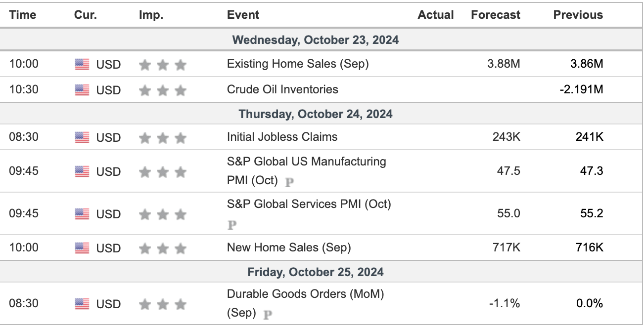Click the Time column header
This screenshot has height=326, width=644.
point(23,15)
